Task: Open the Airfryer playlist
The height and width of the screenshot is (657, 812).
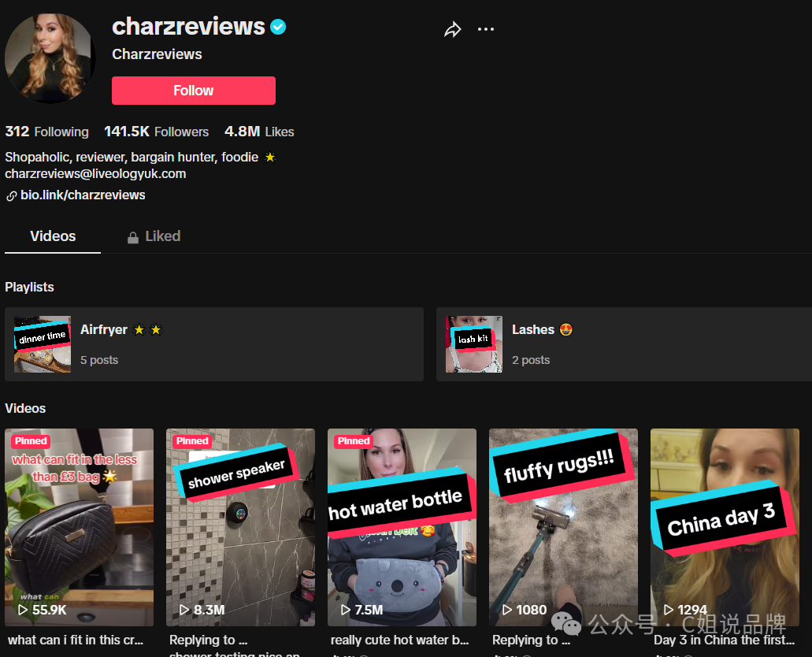Action: (214, 344)
